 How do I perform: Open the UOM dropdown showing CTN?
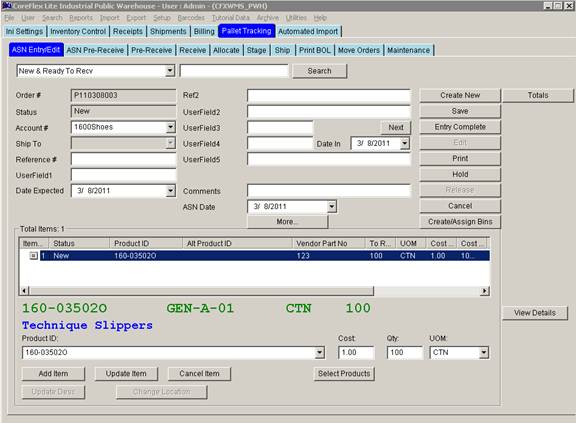484,352
